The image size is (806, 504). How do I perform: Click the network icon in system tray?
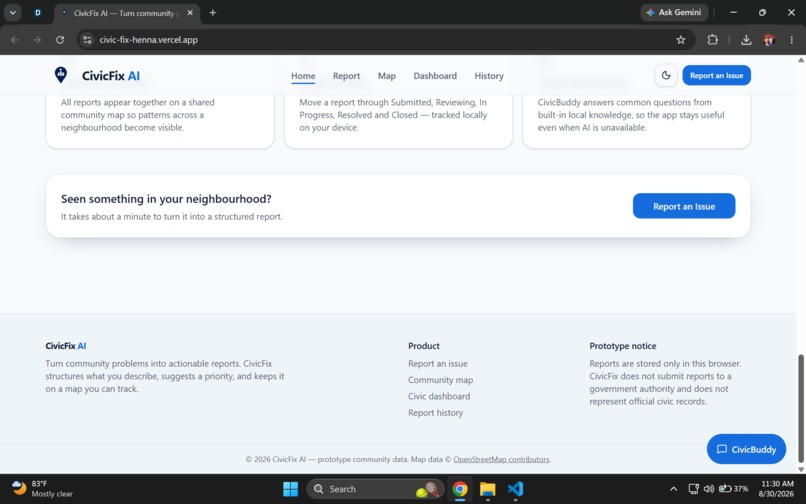tap(693, 489)
